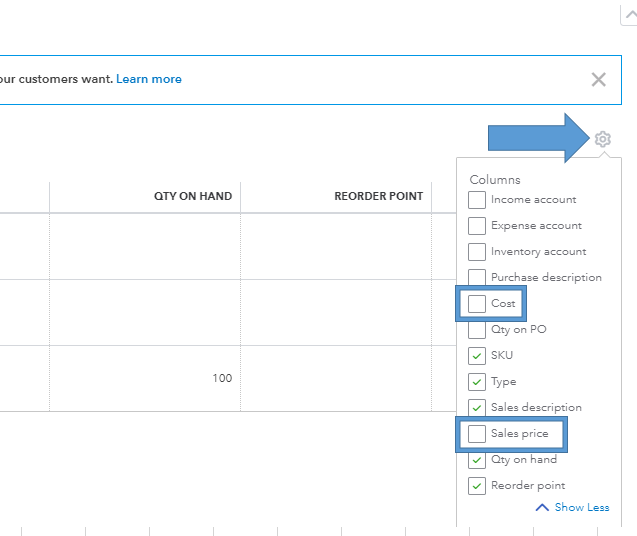The height and width of the screenshot is (536, 637).
Task: Dismiss the info banner with the X
Action: pyautogui.click(x=598, y=80)
